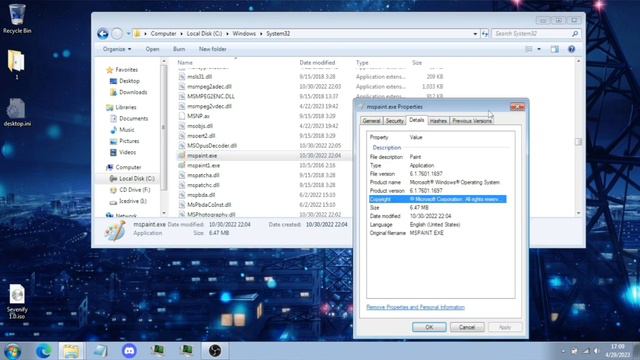Screen dimensions: 640x360
Task: Sort files by Date modified column header
Action: (x=317, y=62)
